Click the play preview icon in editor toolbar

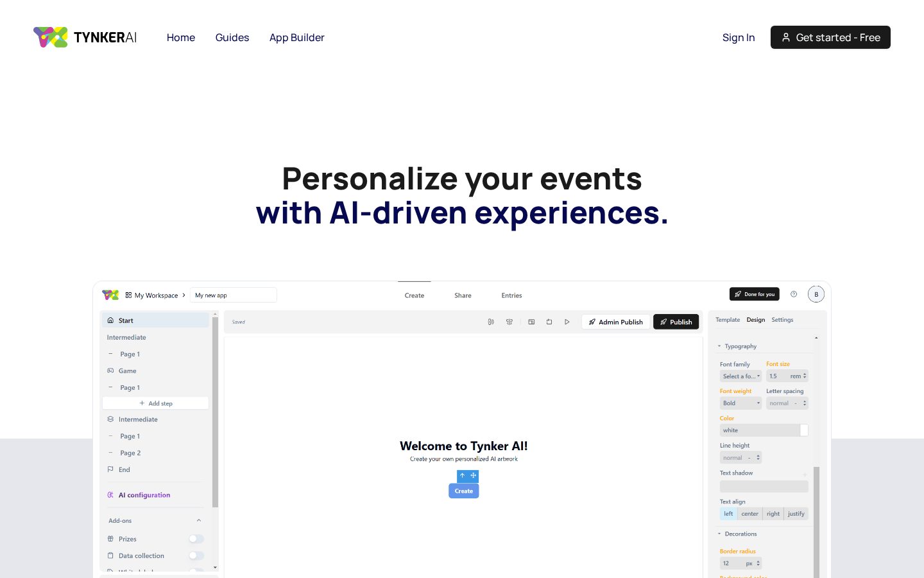[x=567, y=322]
